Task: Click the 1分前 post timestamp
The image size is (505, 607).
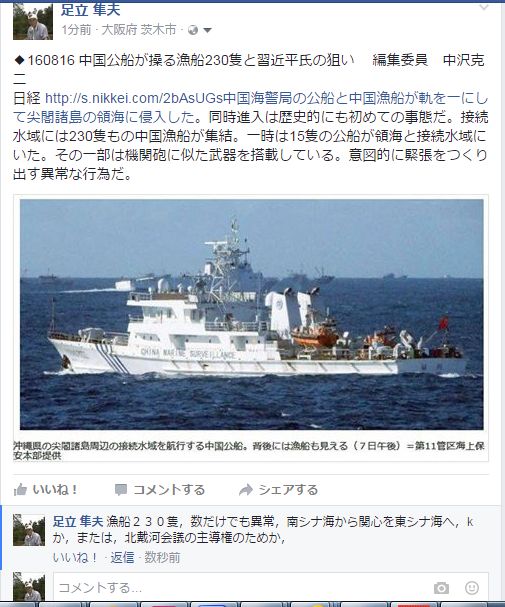Action: click(x=76, y=30)
